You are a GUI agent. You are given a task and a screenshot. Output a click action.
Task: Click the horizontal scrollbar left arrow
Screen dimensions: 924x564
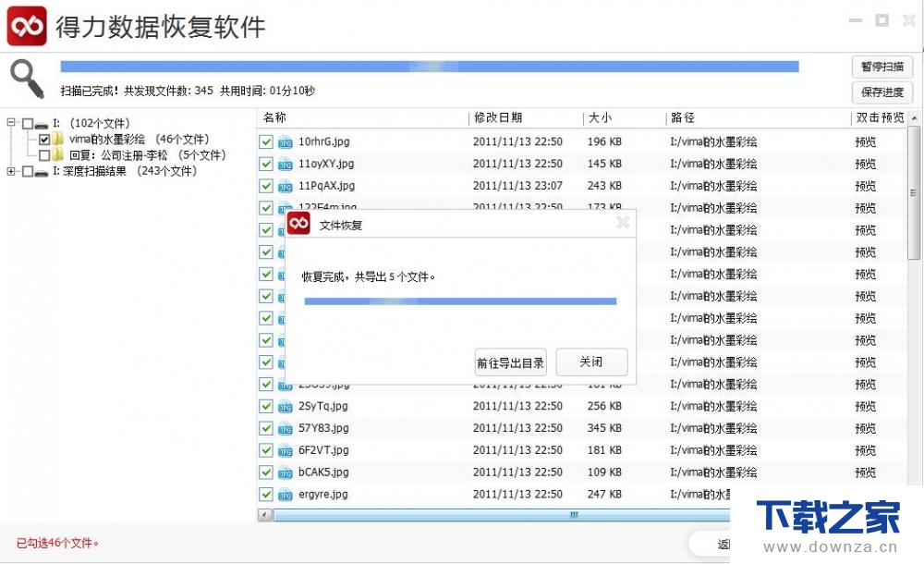coord(264,515)
